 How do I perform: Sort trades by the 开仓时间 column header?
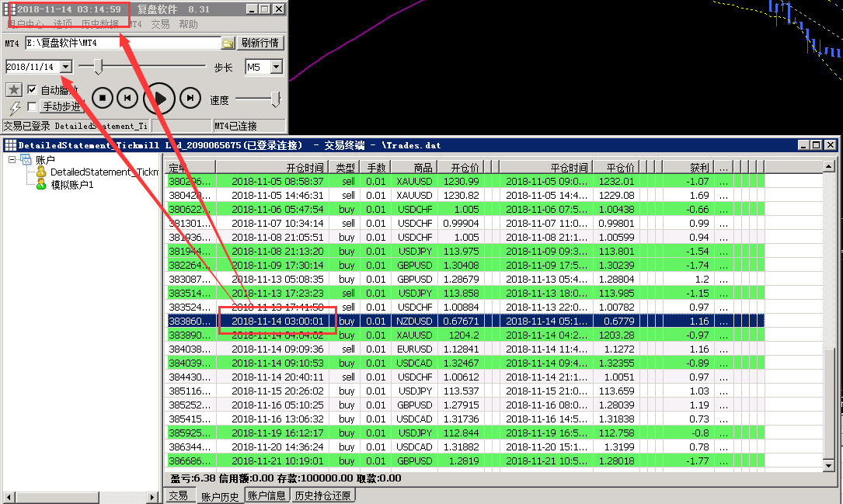[x=273, y=168]
